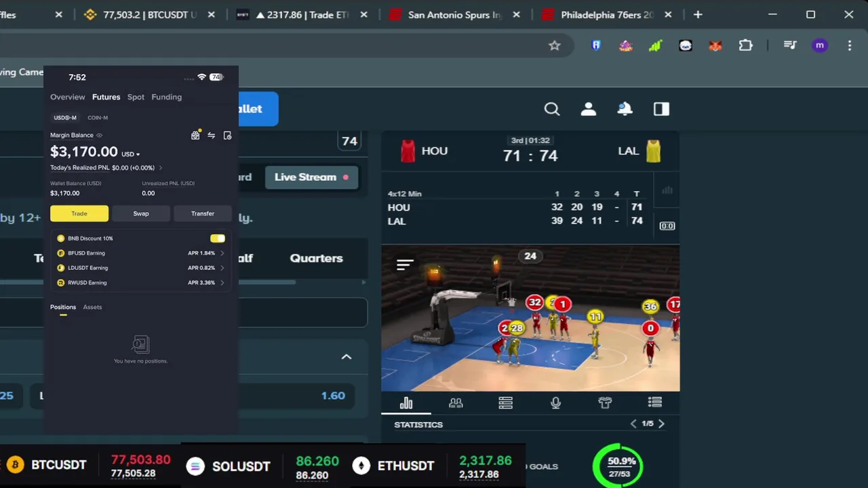Close the Philadelphia 76ers browser tab
The width and height of the screenshot is (868, 488).
pyautogui.click(x=669, y=14)
